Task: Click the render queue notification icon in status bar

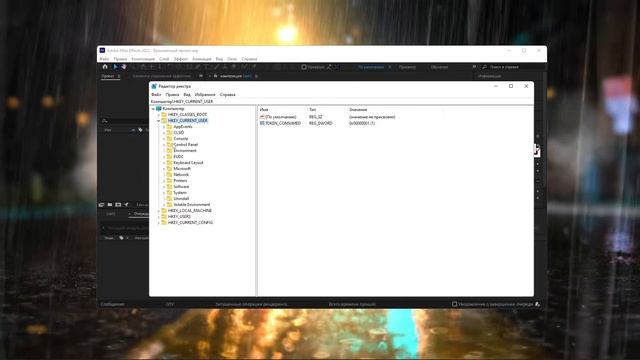Action: pos(538,304)
